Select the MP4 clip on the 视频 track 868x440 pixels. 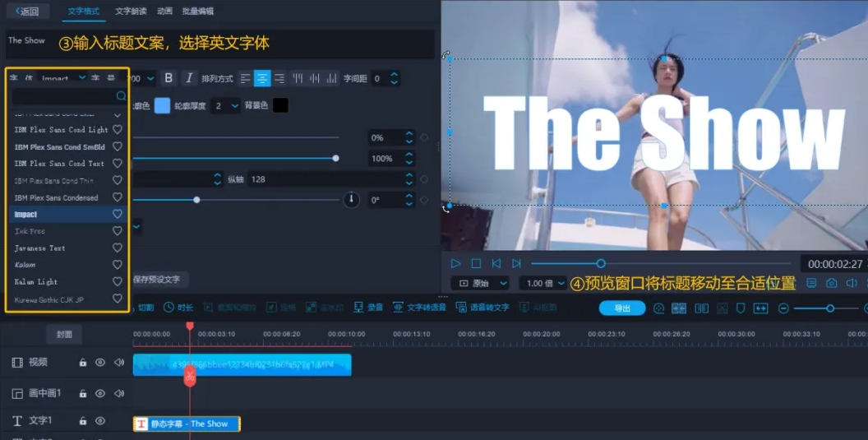tap(242, 365)
